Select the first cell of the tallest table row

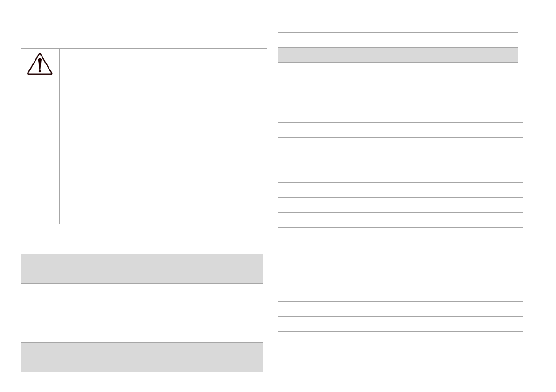(333, 250)
